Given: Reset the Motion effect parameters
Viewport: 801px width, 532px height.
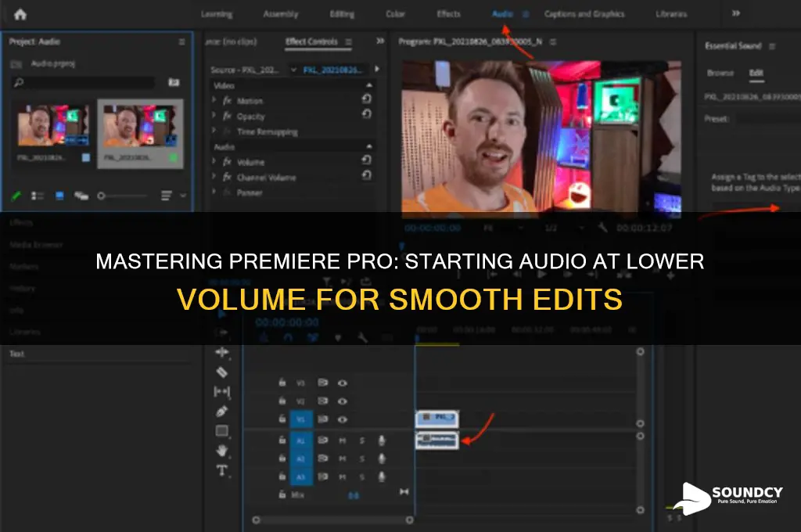Looking at the screenshot, I should [x=367, y=99].
